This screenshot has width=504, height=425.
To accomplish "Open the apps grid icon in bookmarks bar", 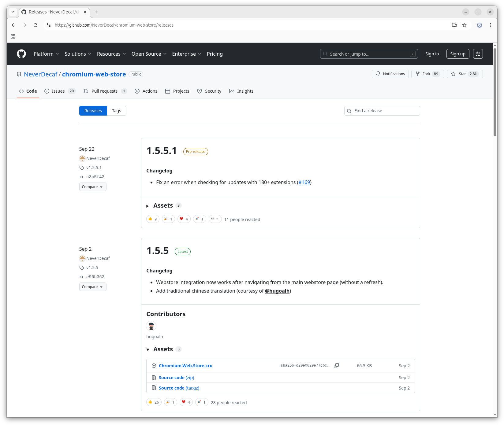I will 13,36.
